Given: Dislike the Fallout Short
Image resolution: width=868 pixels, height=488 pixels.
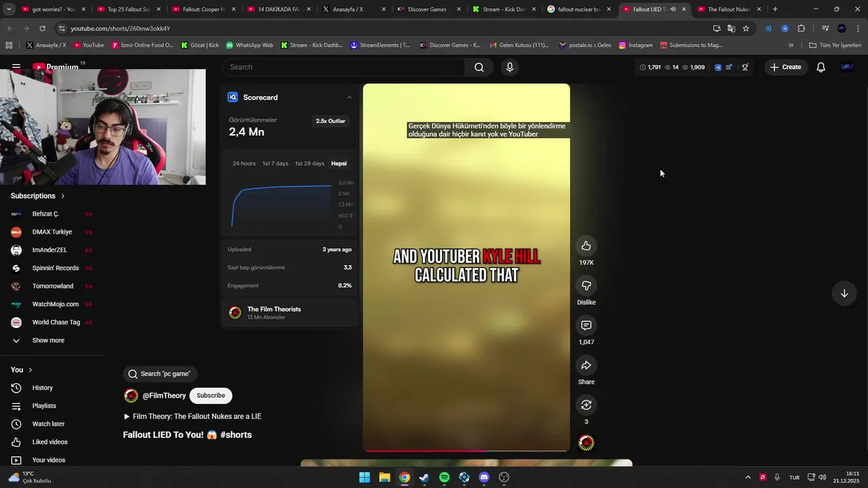Looking at the screenshot, I should tap(586, 285).
